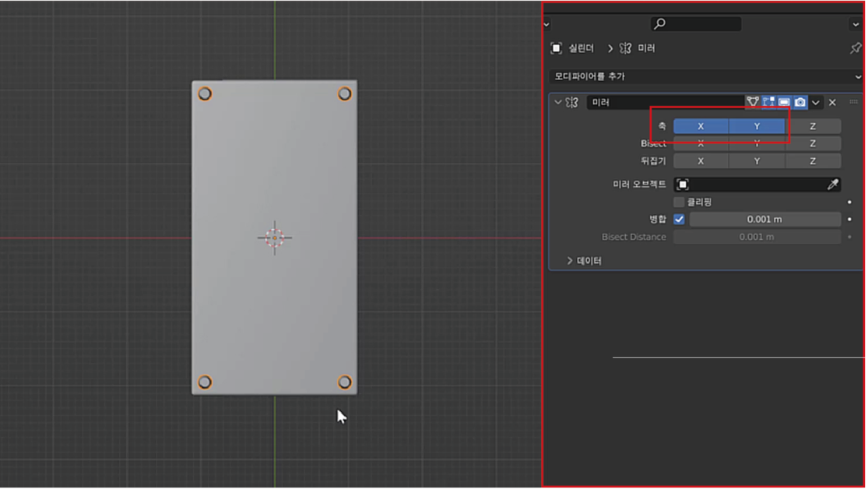Click 실린더 in the breadcrumb

click(582, 49)
